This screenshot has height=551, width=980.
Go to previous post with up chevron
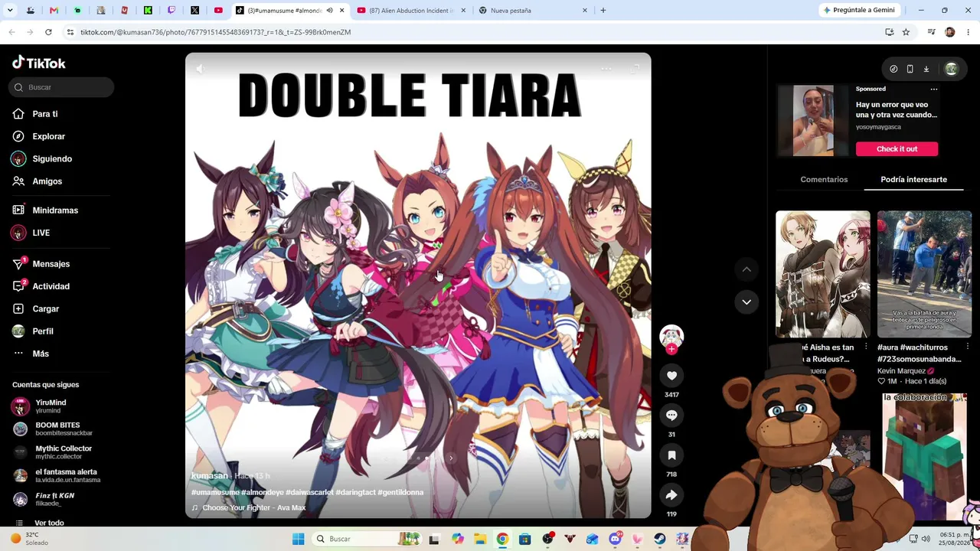pyautogui.click(x=746, y=269)
